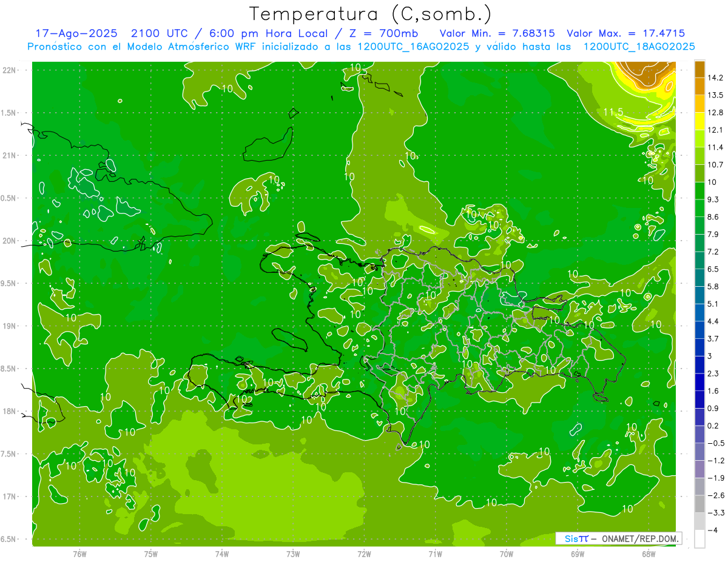Click the '72W' longitude axis label

pos(364,554)
